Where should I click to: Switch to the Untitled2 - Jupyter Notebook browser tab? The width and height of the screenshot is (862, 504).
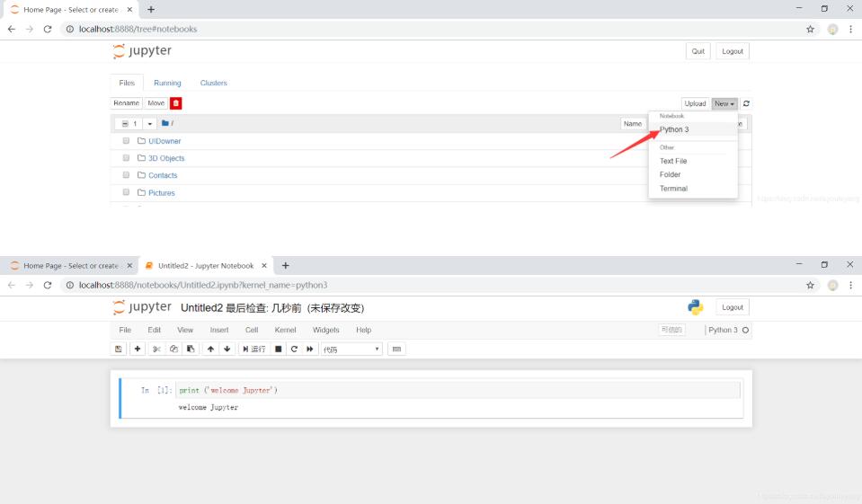(206, 265)
